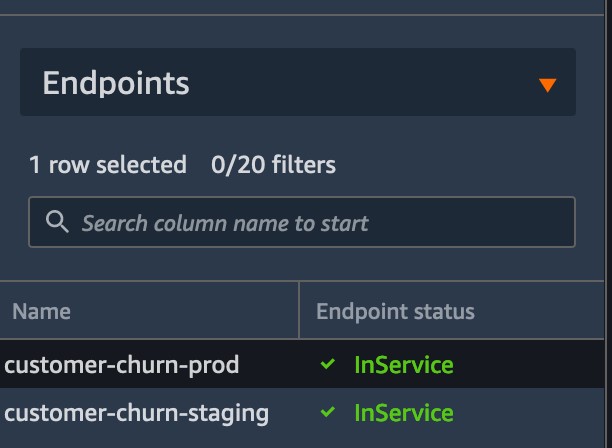
Task: Click the green checkmark for customer-churn-prod
Action: tap(327, 364)
